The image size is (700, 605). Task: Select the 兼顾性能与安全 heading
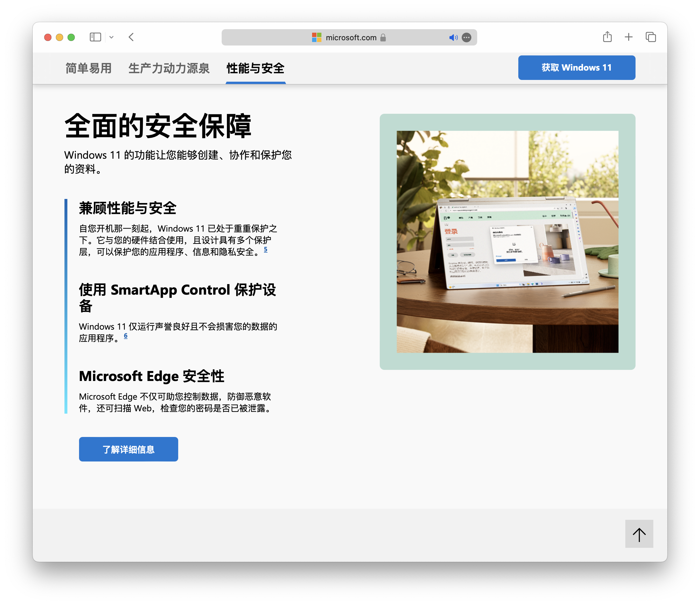128,208
